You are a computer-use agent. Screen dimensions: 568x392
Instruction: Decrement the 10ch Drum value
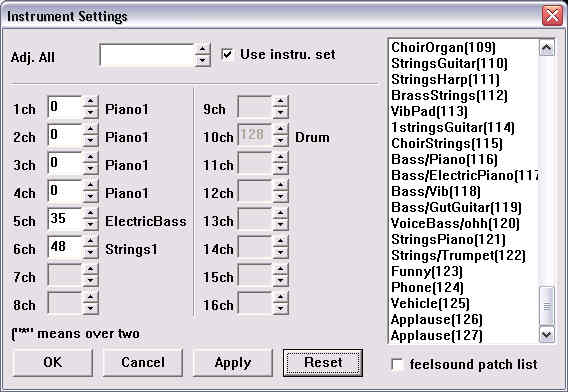[280, 141]
